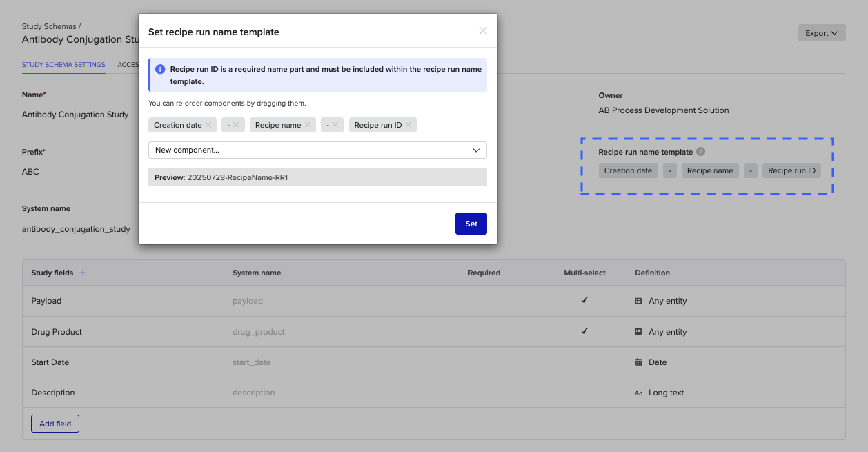Image resolution: width=868 pixels, height=452 pixels.
Task: Switch to the Study Schema Settings tab
Action: [x=63, y=64]
